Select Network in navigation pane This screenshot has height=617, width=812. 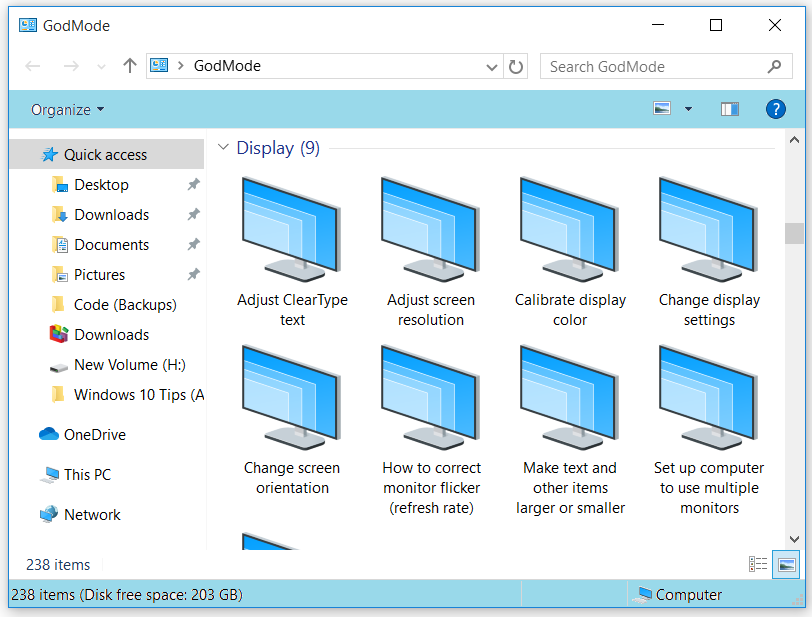(x=92, y=514)
